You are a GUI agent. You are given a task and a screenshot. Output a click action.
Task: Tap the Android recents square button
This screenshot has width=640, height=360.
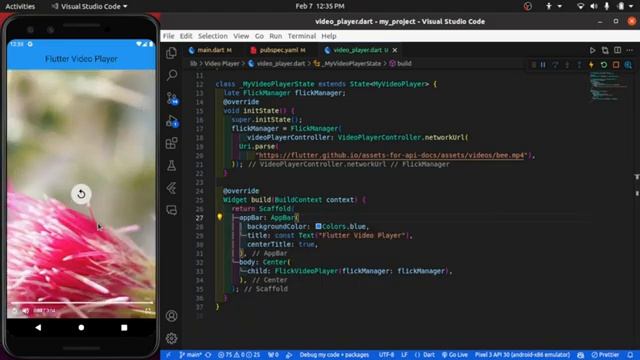click(124, 327)
